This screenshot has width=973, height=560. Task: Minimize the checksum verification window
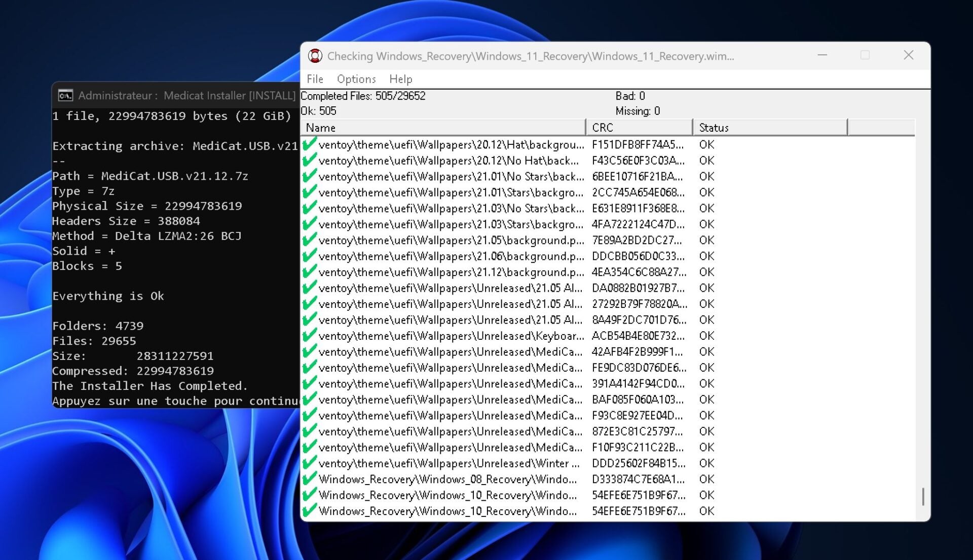click(x=822, y=55)
